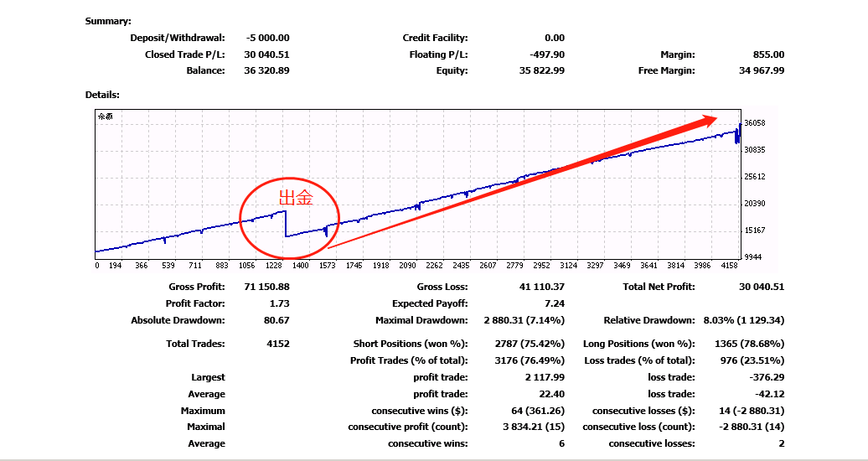Select Short Positions value 2787 (75.42%)
Screen dimensions: 868x461
tap(530, 344)
